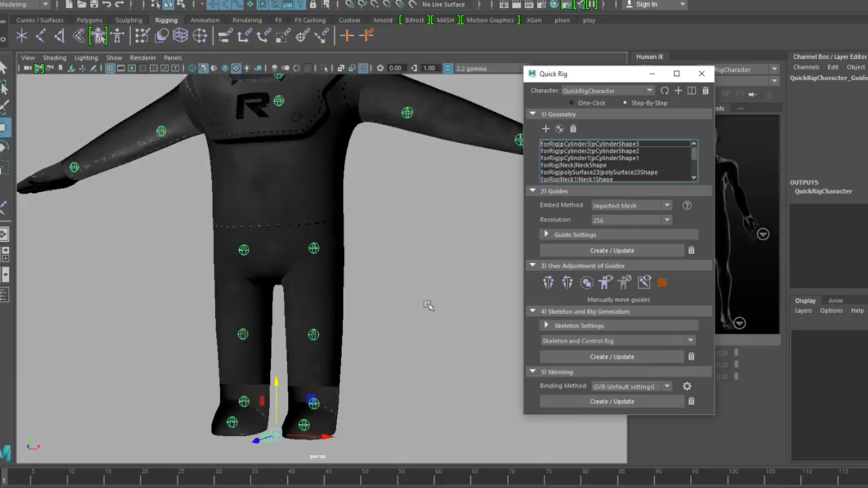Screen dimensions: 868x488
Task: Click the HumanIK character shelf icon
Action: (117, 36)
